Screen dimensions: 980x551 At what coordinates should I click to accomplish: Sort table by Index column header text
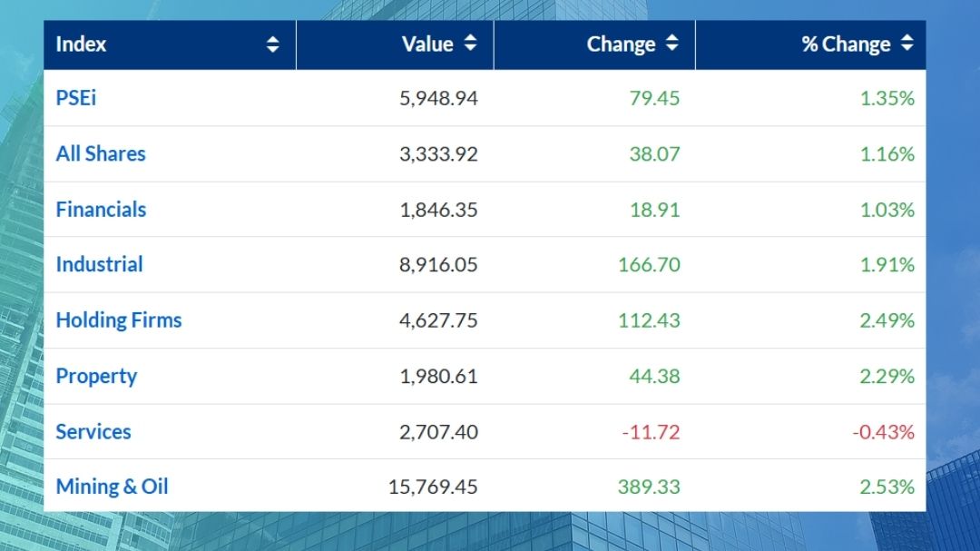81,44
